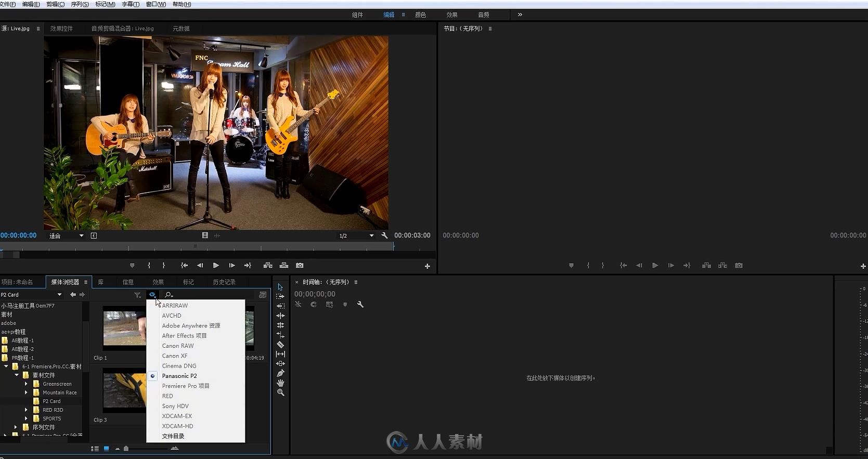Select the Hand tool
868x459 pixels.
280,383
